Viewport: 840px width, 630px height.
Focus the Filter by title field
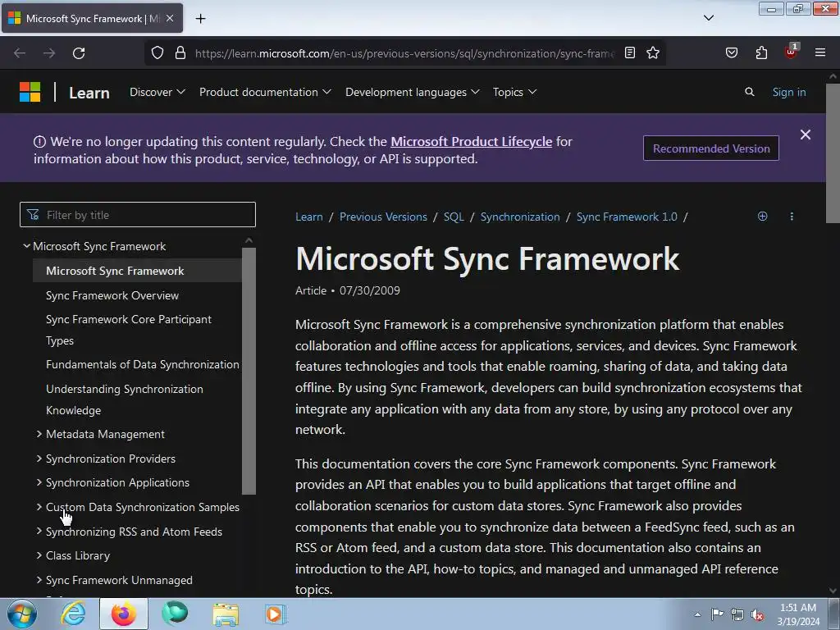pyautogui.click(x=138, y=215)
